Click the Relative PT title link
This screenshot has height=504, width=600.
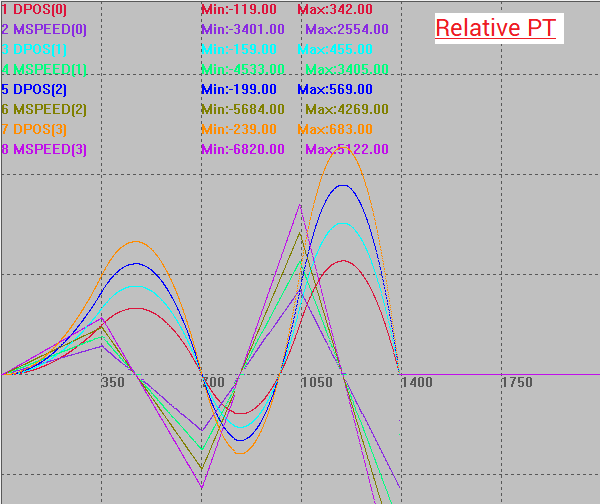pos(499,28)
